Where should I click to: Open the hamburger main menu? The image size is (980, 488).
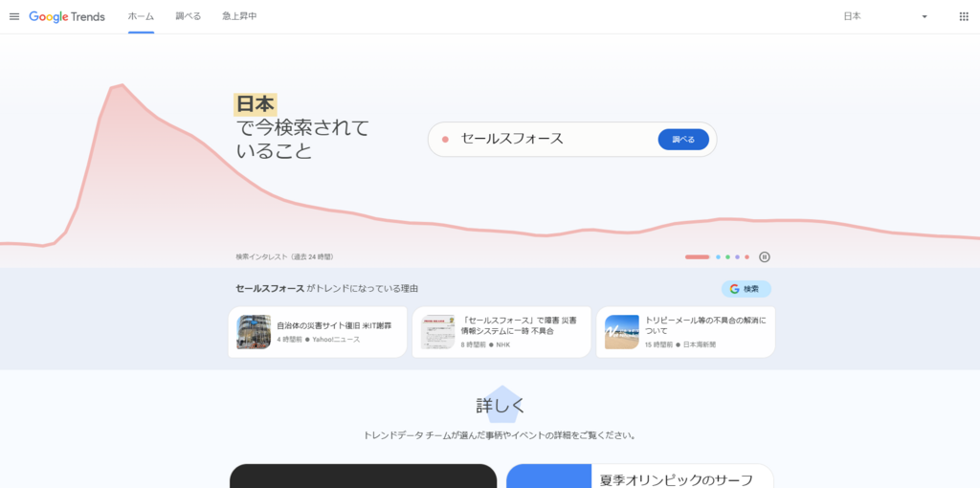(x=14, y=16)
